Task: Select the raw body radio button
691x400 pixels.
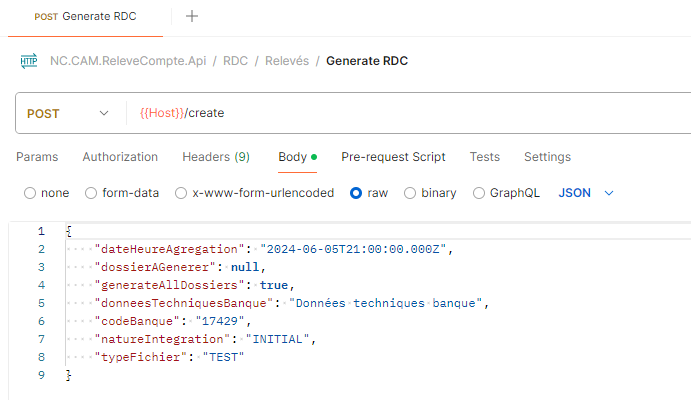Action: (356, 193)
